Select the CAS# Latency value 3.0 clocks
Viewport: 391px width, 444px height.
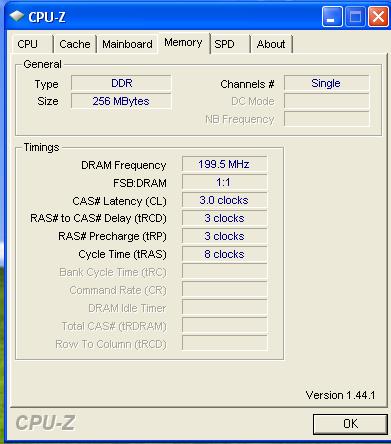(224, 200)
